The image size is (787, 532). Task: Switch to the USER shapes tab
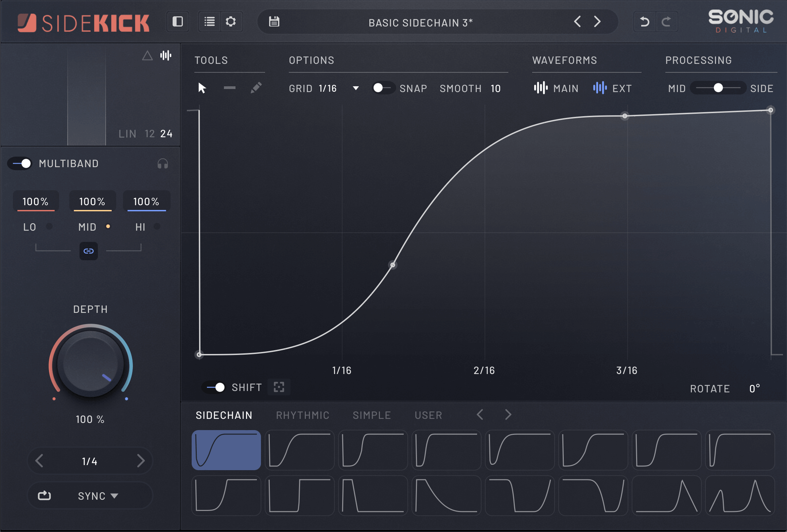click(428, 415)
